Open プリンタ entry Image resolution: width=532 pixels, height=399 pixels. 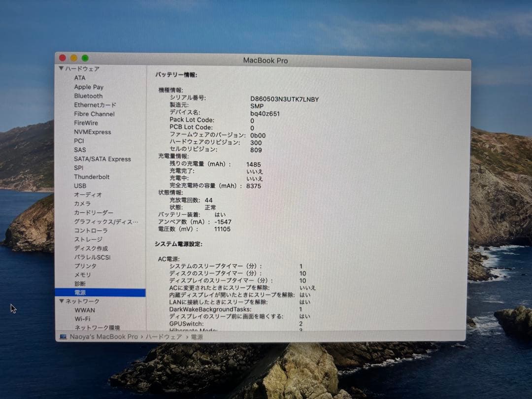click(85, 266)
